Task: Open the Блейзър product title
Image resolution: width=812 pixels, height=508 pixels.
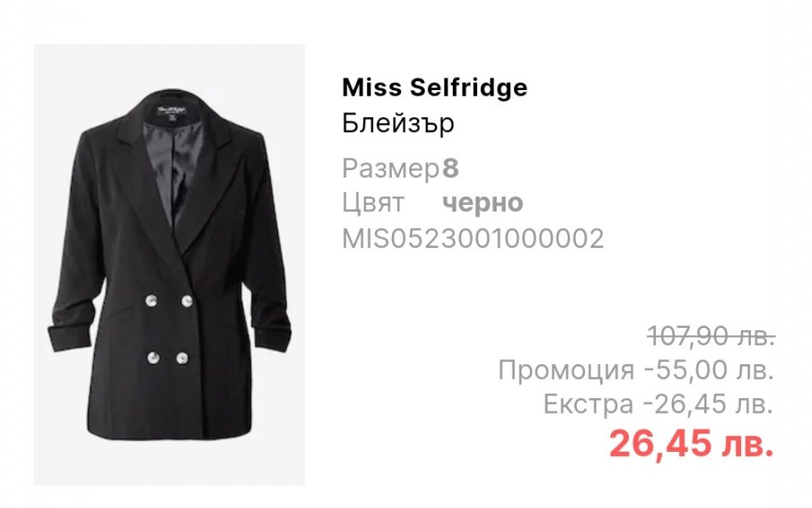Action: [x=398, y=123]
